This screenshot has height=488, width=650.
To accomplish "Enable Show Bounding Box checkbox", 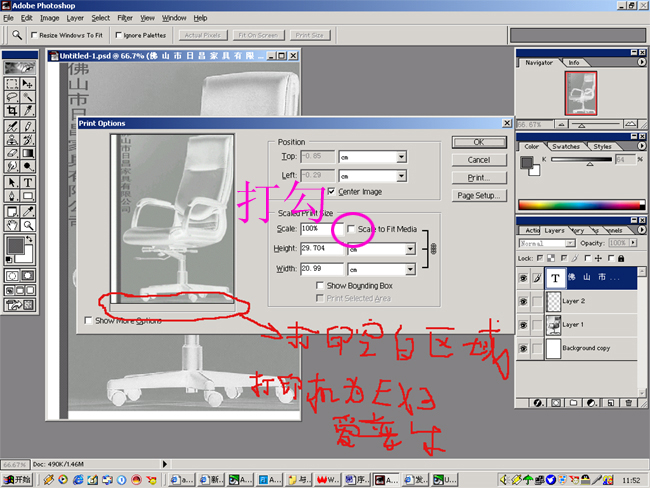I will [x=320, y=285].
